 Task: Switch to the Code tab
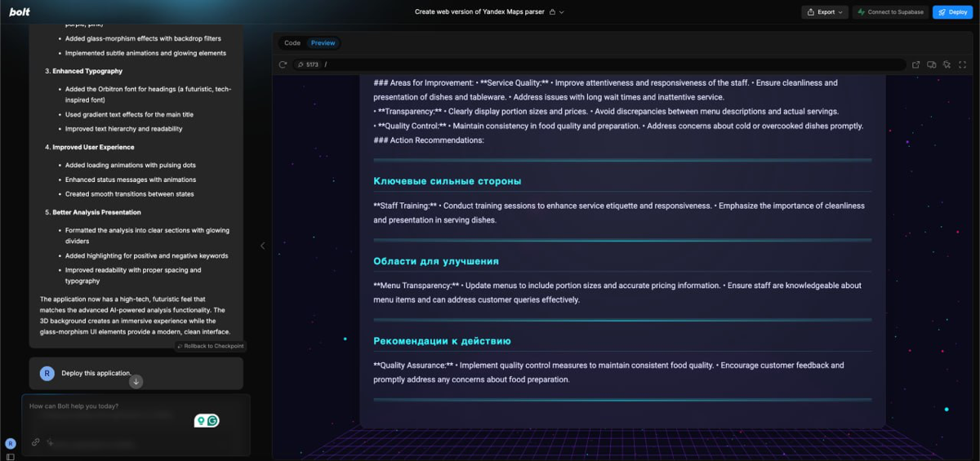(292, 43)
